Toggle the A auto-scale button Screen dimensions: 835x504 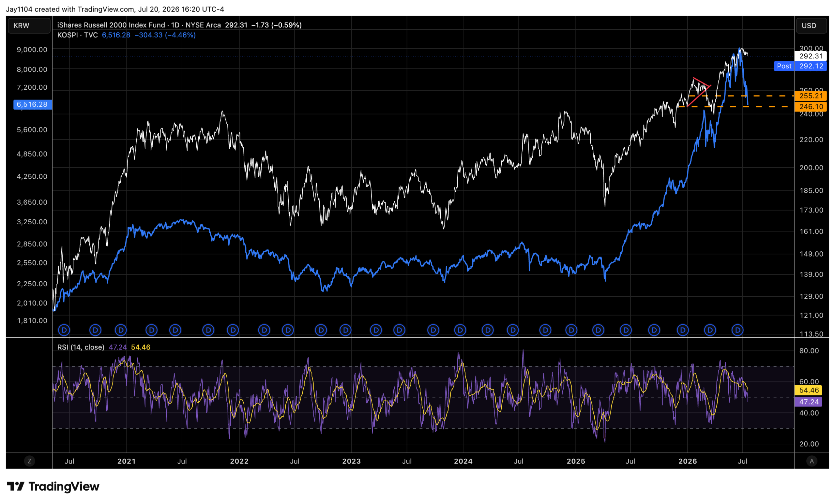pyautogui.click(x=812, y=461)
